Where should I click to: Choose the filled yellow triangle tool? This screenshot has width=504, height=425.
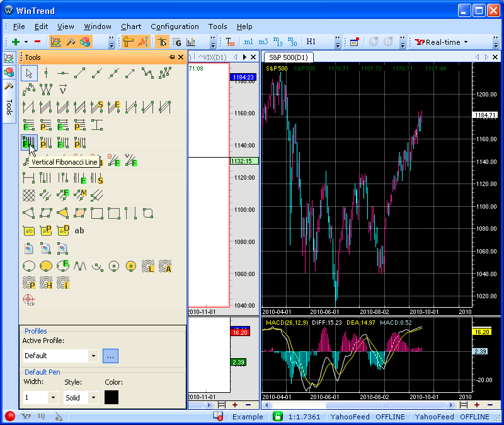pos(62,213)
